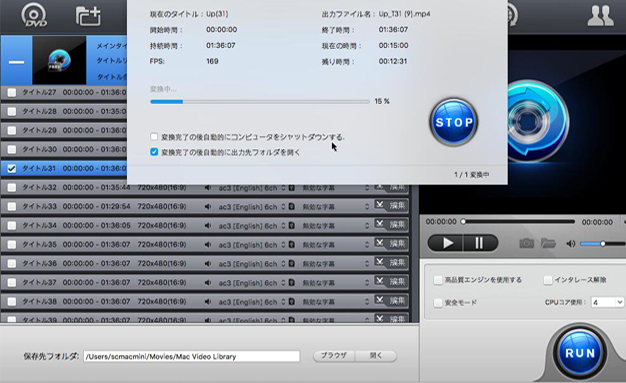The image size is (626, 383).
Task: Adjust the preview volume slider
Action: click(x=600, y=244)
